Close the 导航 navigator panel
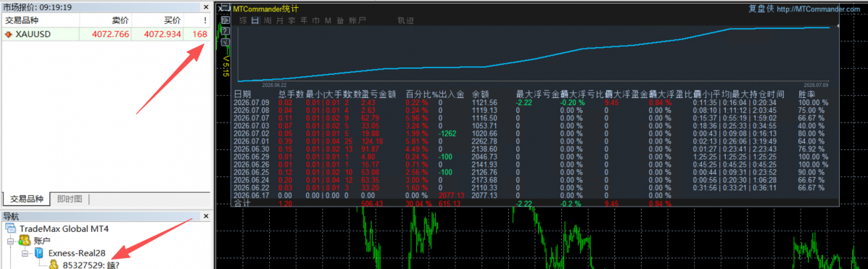 pyautogui.click(x=206, y=216)
